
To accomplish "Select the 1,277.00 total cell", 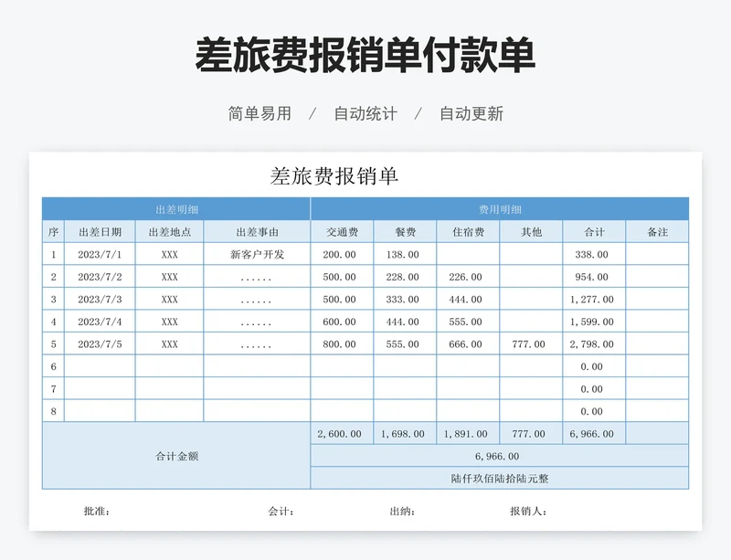I will 594,300.
